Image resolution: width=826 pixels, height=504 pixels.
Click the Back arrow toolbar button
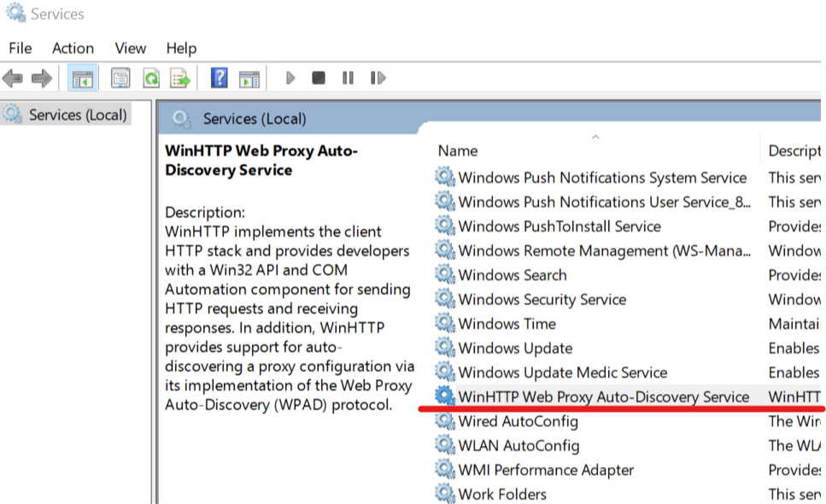coord(13,79)
